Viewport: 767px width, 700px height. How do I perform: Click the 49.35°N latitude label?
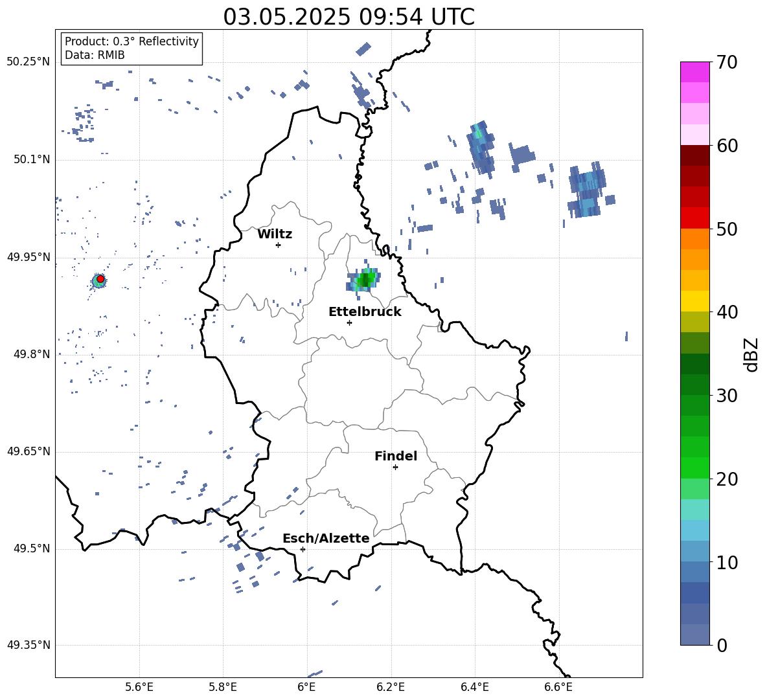tap(29, 645)
